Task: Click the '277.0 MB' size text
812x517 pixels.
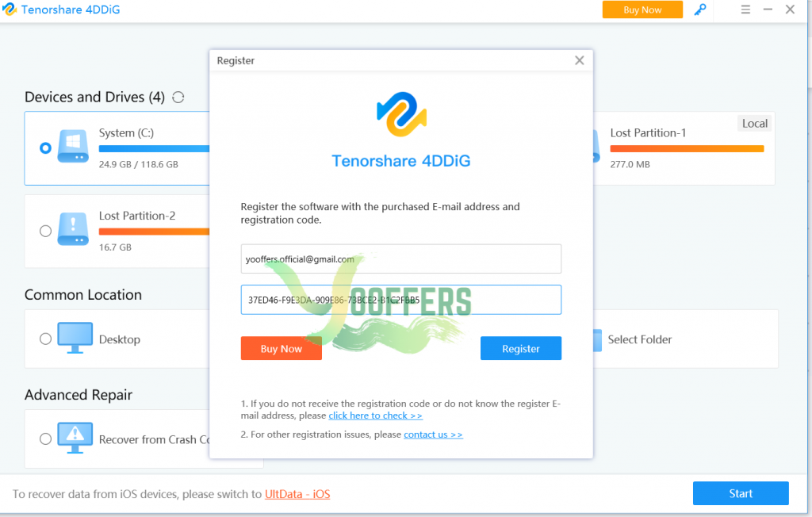Action: (630, 165)
